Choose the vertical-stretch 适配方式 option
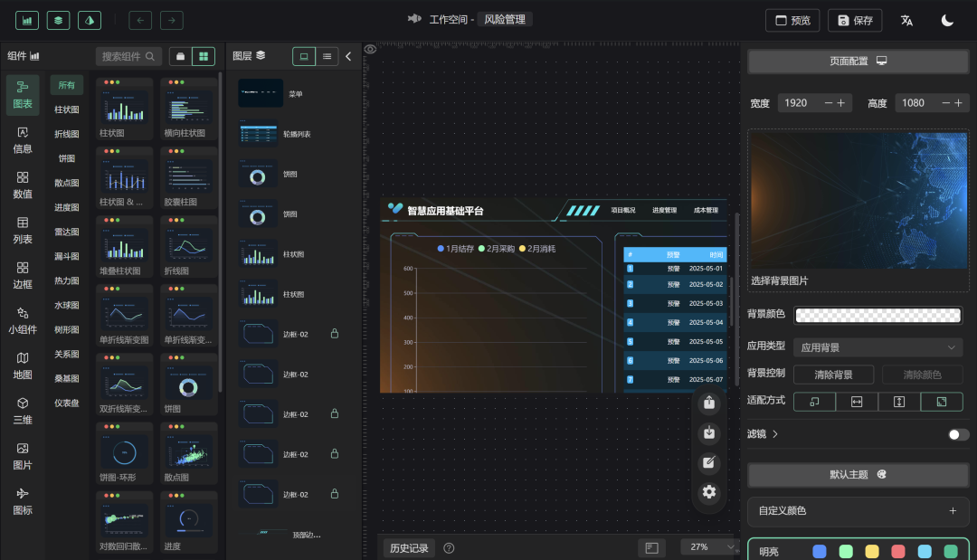The width and height of the screenshot is (977, 560). (899, 402)
